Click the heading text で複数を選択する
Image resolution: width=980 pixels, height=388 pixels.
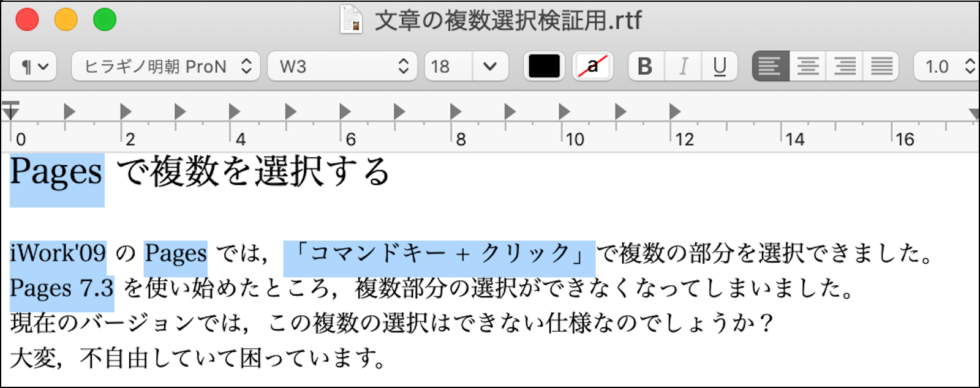pyautogui.click(x=254, y=171)
